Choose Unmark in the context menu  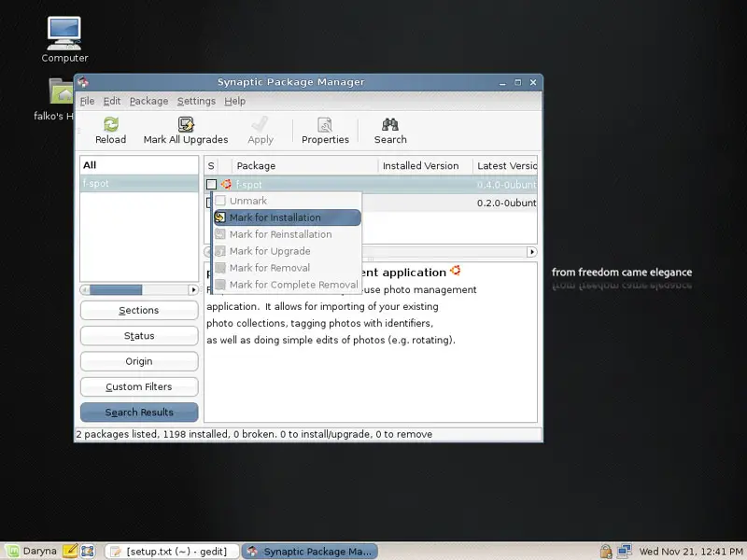288,201
